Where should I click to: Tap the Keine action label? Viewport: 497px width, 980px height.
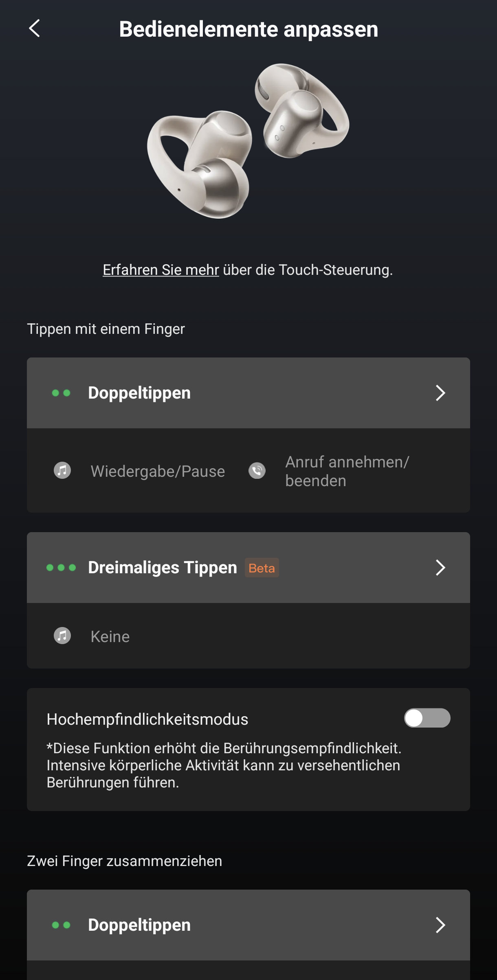(110, 637)
